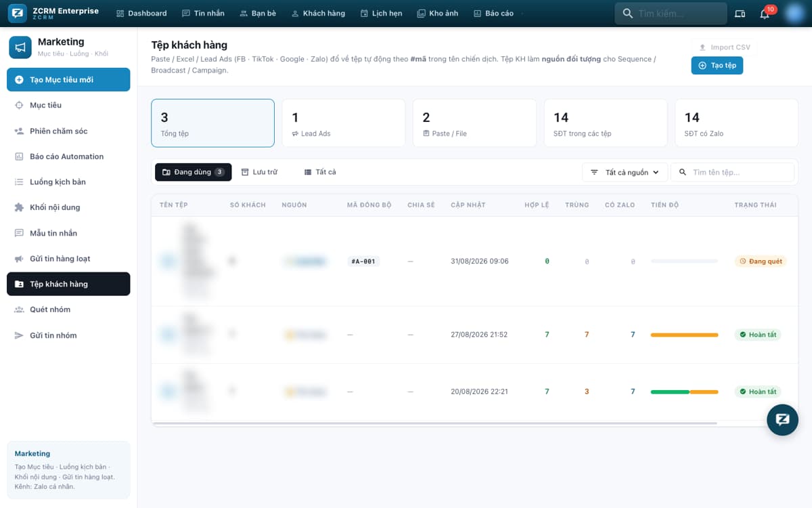Open the Tất cả nguồn filter dropdown
Screen dimensions: 812x508
[625, 172]
